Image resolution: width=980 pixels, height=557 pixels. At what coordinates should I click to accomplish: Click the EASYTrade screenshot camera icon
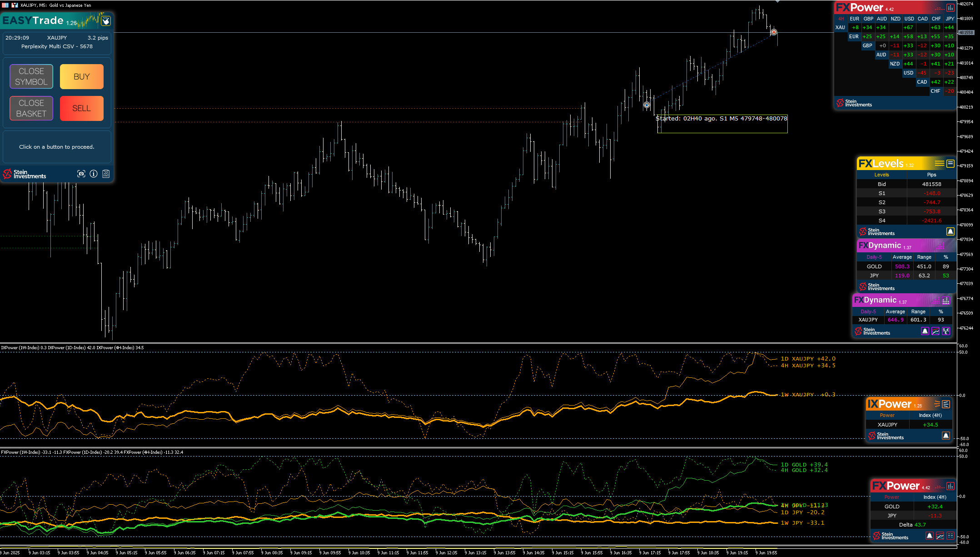click(x=81, y=174)
